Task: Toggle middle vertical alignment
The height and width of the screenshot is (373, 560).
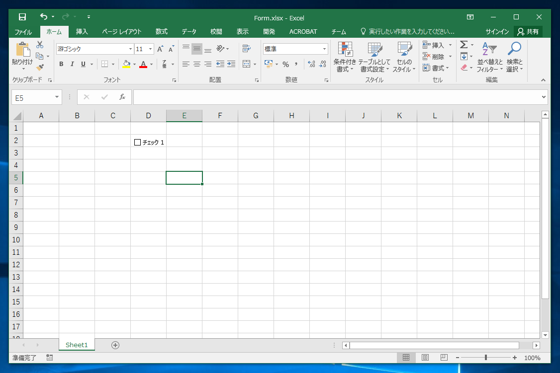Action: (x=197, y=49)
